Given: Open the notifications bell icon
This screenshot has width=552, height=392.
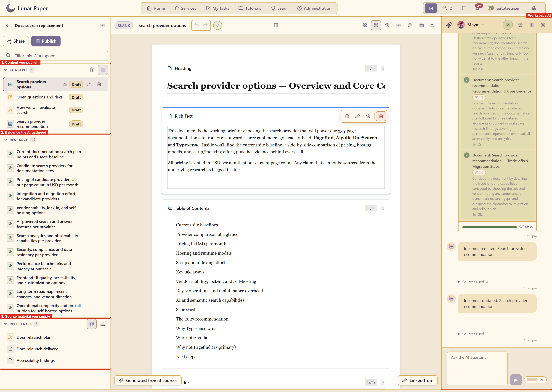Looking at the screenshot, I should 477,8.
